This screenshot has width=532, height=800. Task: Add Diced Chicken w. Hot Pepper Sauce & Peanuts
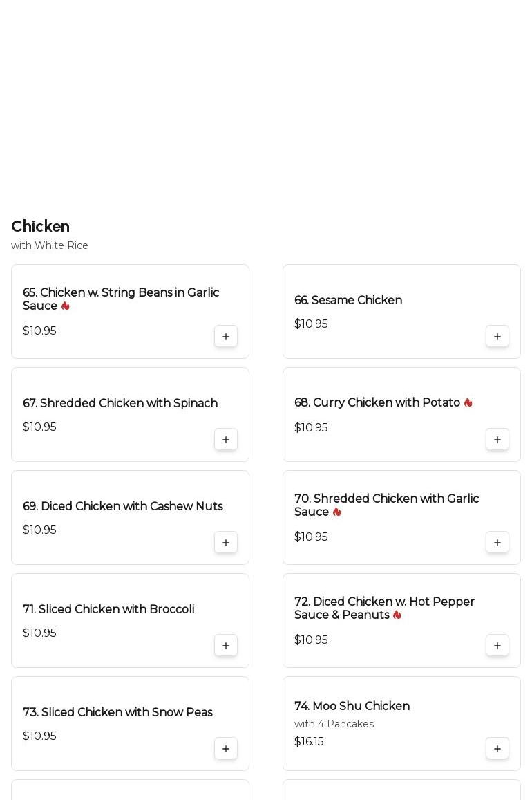coord(497,646)
